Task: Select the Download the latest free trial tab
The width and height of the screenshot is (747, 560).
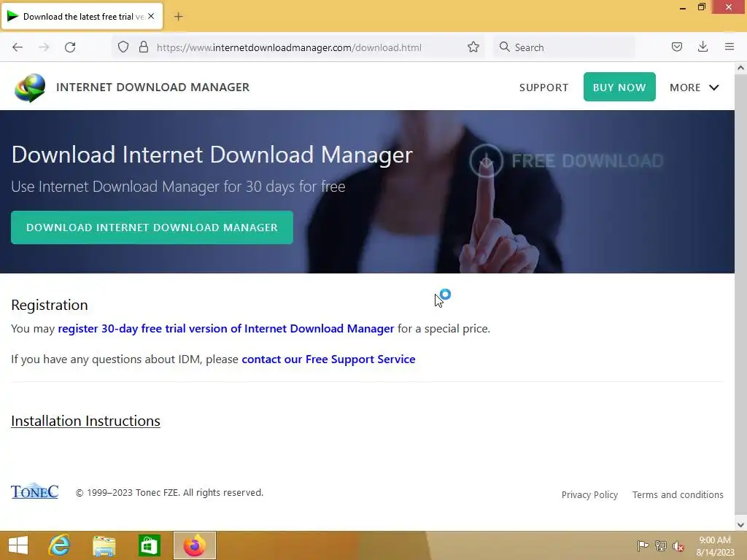Action: (82, 17)
